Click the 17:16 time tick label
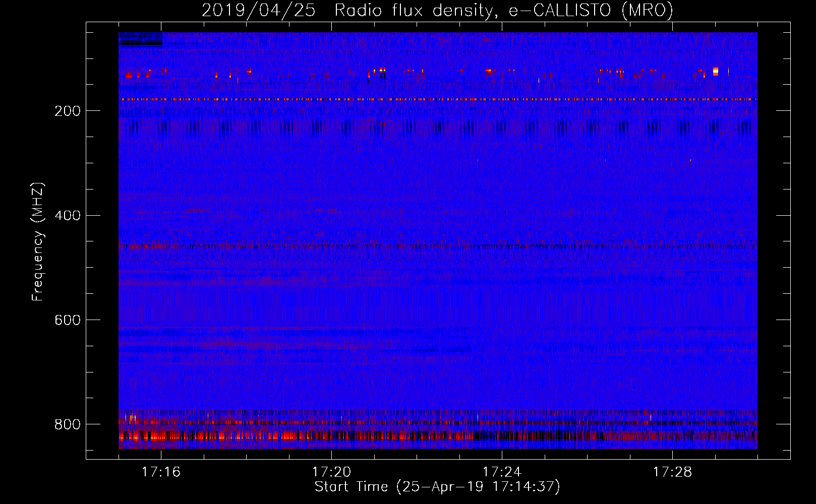 tap(161, 472)
